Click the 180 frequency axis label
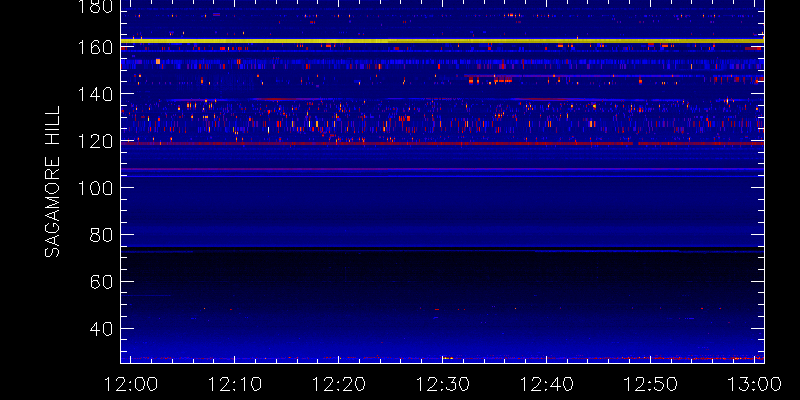Viewport: 800px width, 400px height. pyautogui.click(x=95, y=7)
